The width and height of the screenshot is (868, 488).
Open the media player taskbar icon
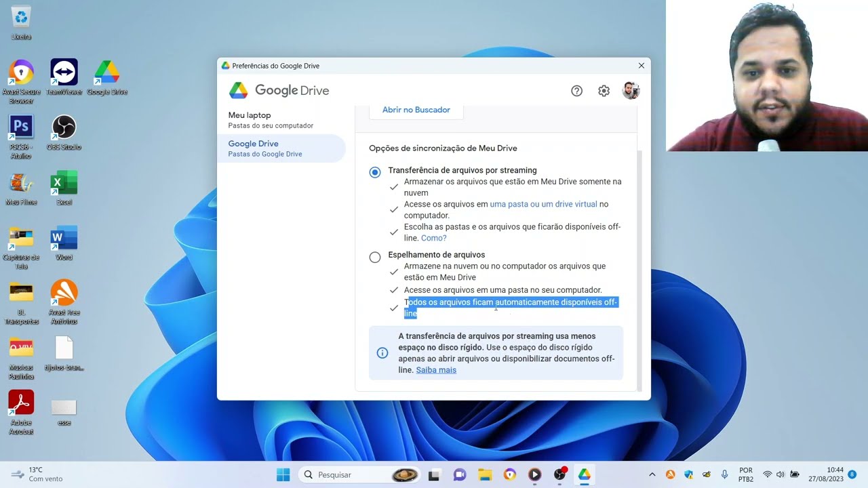534,474
